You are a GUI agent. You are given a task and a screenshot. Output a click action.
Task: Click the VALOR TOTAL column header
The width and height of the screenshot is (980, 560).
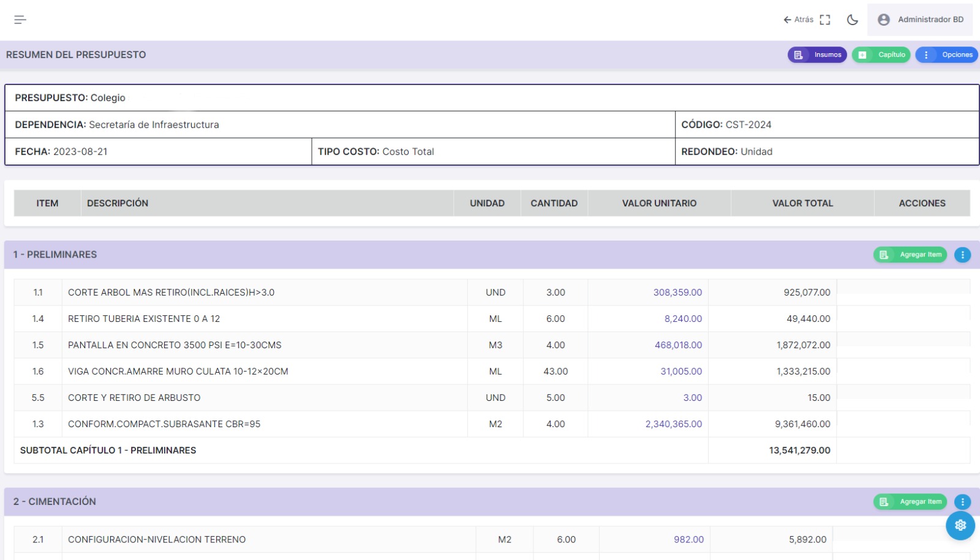(802, 203)
